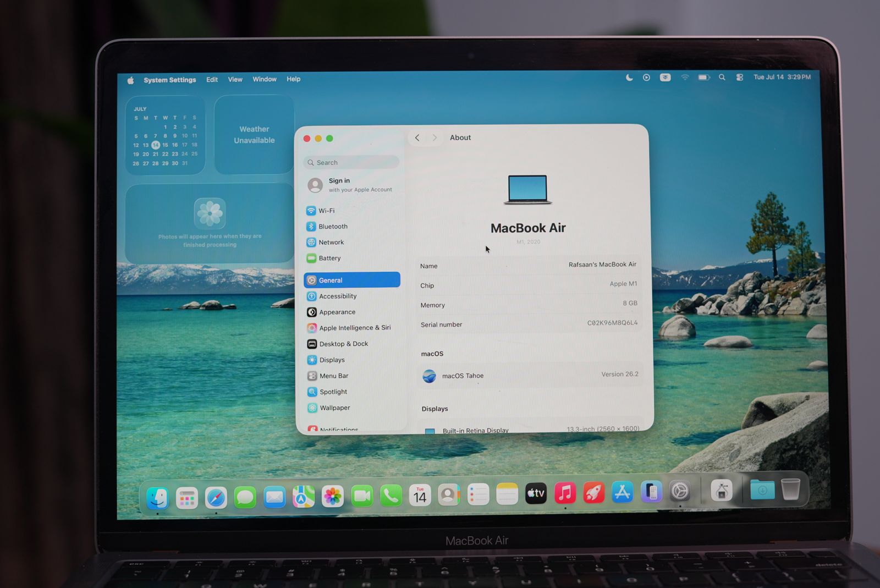Screen dimensions: 880x588
Task: Click the forward chevron button
Action: point(435,138)
